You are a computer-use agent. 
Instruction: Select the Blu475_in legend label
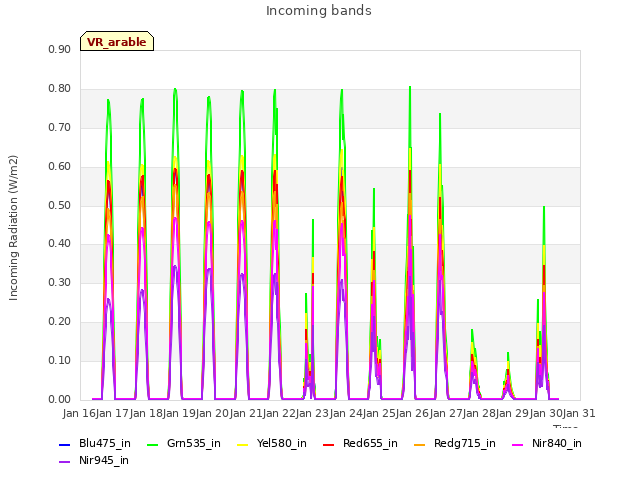point(105,443)
